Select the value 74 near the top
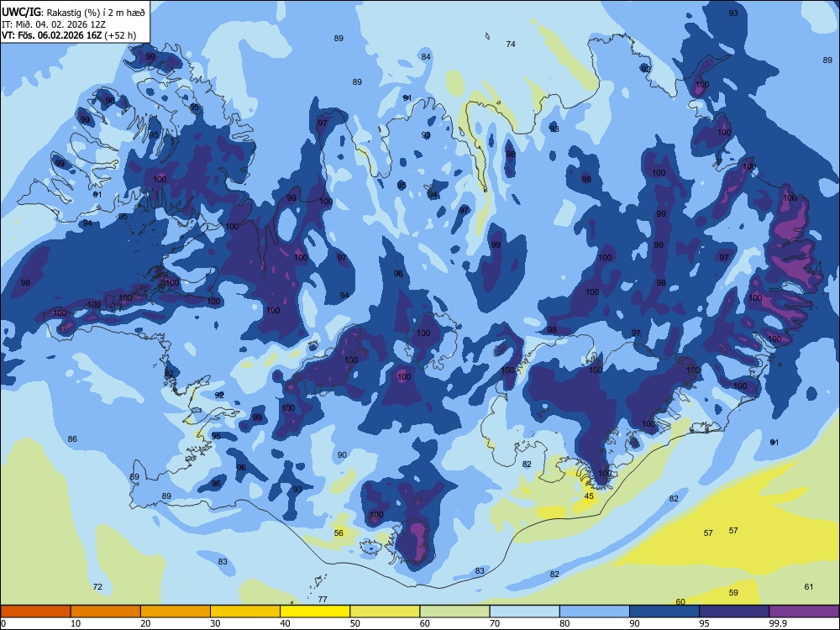This screenshot has width=840, height=630. tap(511, 44)
